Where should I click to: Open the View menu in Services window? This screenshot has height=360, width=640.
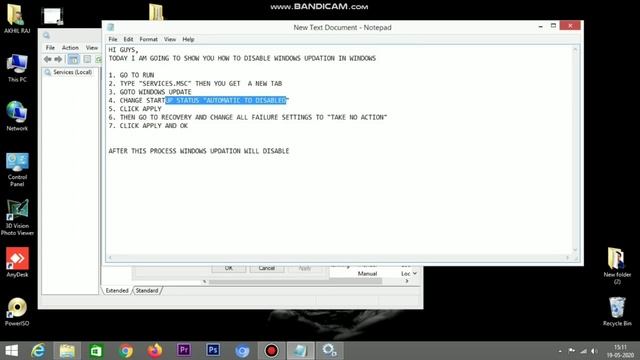pos(92,48)
